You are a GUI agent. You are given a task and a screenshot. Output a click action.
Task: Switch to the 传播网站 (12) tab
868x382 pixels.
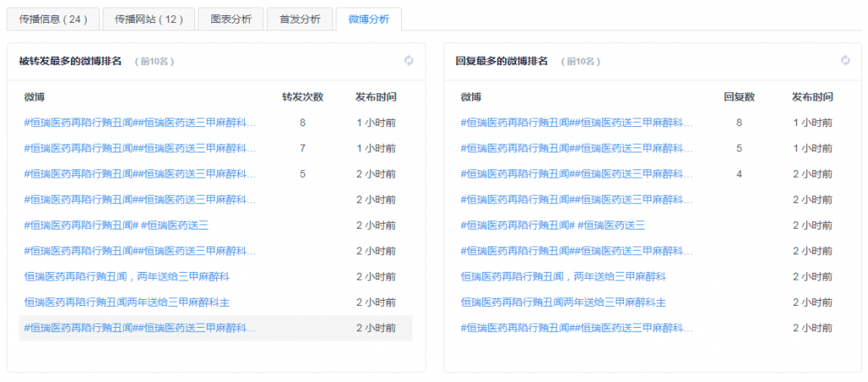coord(149,19)
